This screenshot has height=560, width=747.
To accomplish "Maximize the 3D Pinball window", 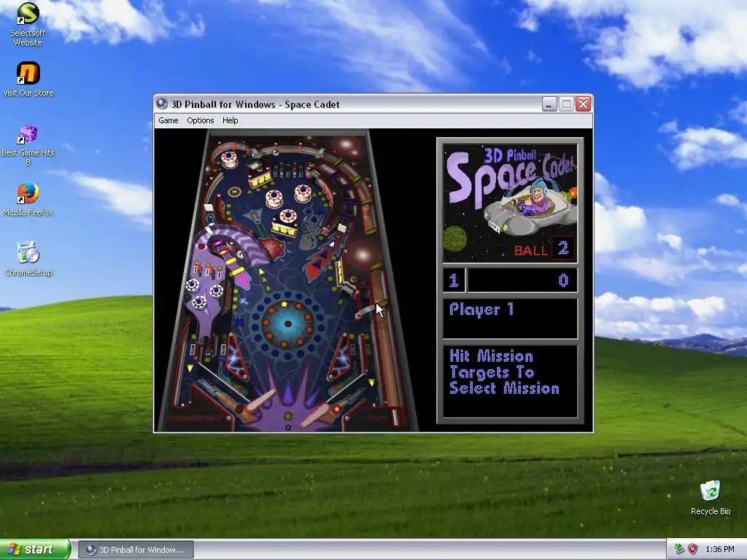I will pyautogui.click(x=566, y=104).
